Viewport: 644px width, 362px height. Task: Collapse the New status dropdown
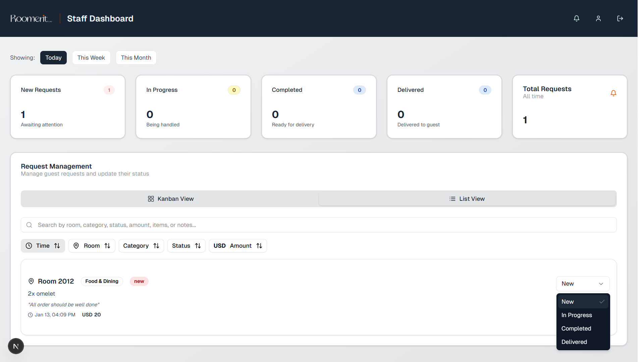583,284
